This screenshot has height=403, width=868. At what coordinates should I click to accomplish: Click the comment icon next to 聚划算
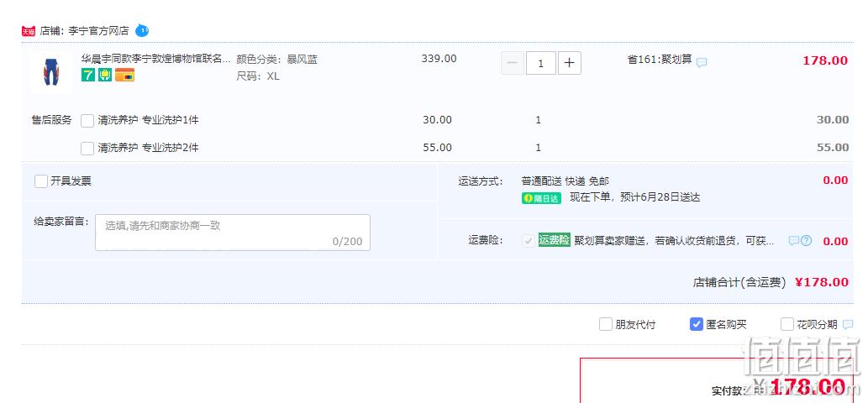click(x=702, y=62)
